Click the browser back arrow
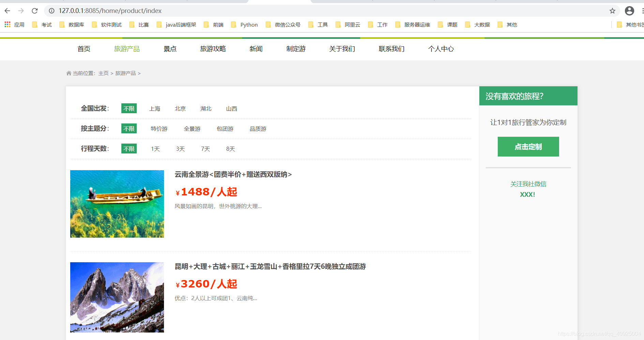 [8, 11]
